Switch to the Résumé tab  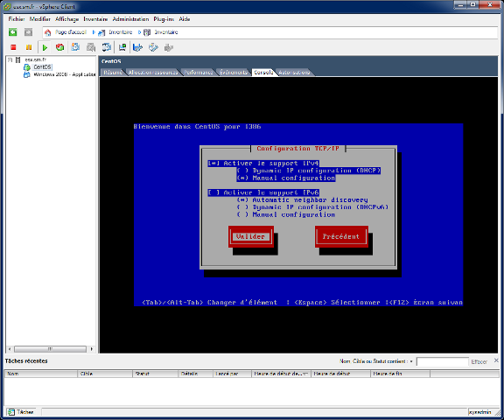[113, 73]
